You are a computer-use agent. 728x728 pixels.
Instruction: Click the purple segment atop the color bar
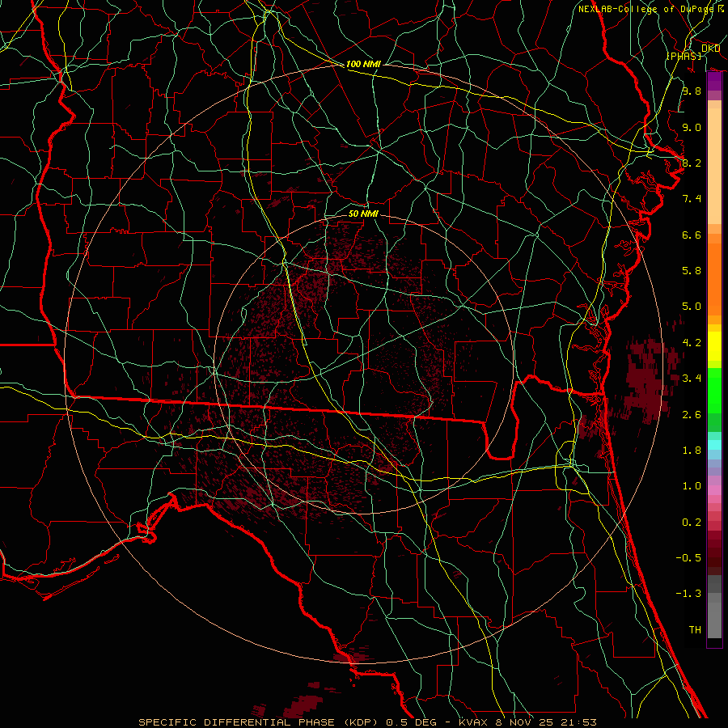714,81
